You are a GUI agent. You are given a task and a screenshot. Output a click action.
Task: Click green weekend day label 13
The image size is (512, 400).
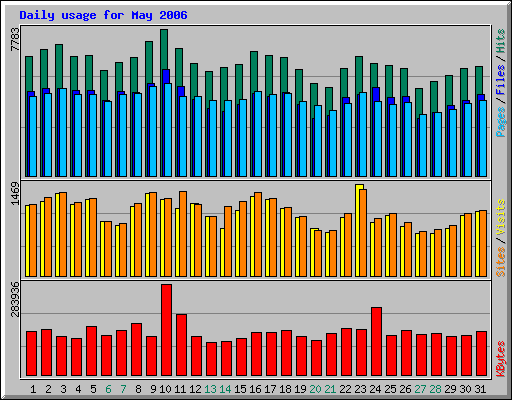(x=210, y=389)
